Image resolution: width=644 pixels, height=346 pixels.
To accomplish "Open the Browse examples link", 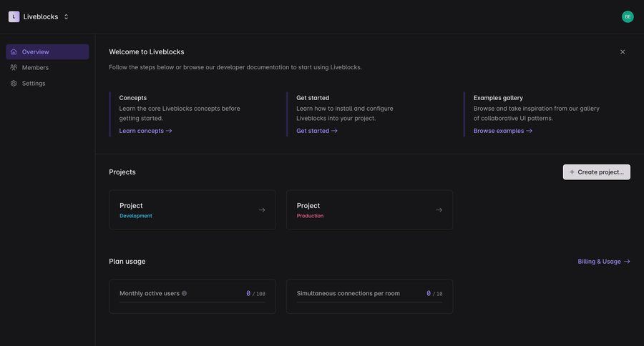I will click(x=503, y=131).
